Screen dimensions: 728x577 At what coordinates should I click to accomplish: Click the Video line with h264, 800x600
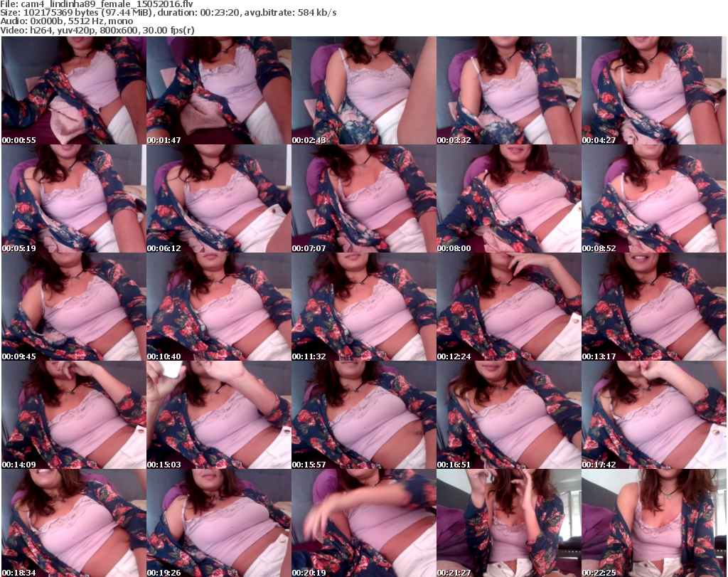point(97,30)
